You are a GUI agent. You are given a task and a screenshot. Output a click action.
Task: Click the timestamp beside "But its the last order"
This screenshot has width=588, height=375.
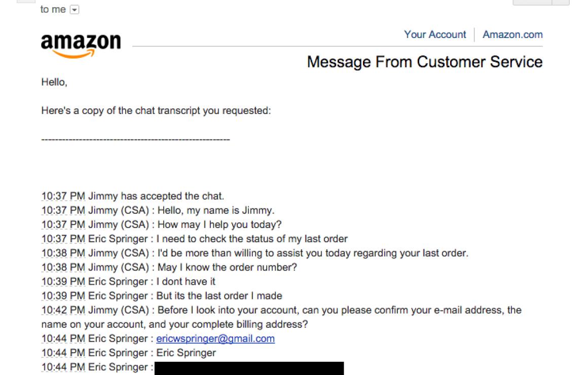63,296
